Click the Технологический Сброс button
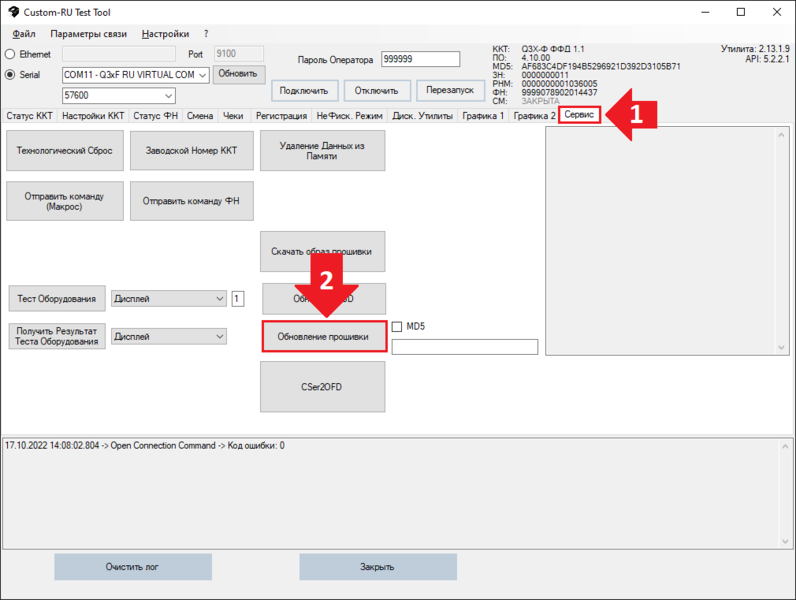The width and height of the screenshot is (796, 600). (x=65, y=150)
